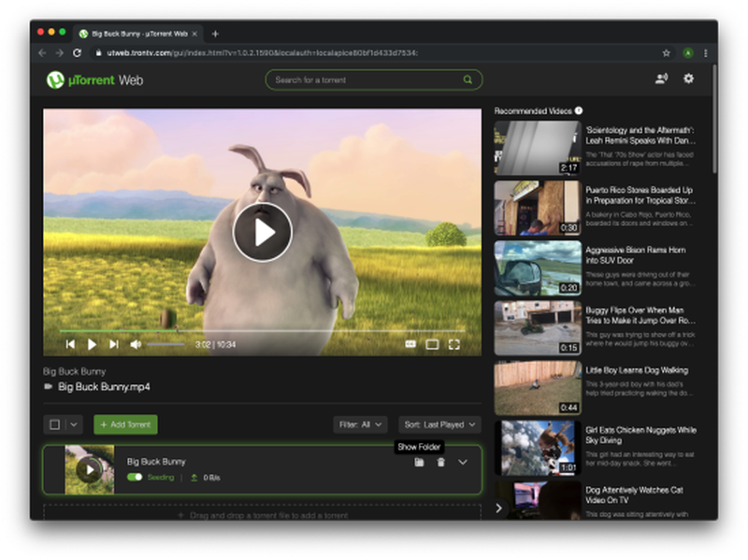Open the Scientology and the Aftermath video thumbnail
Image resolution: width=748 pixels, height=560 pixels.
(x=538, y=148)
